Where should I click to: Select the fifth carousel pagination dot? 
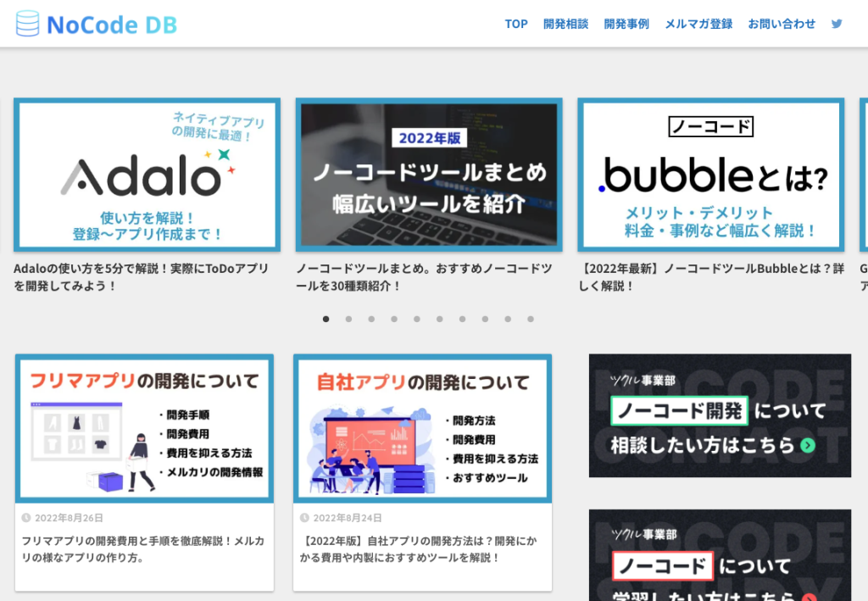(416, 320)
